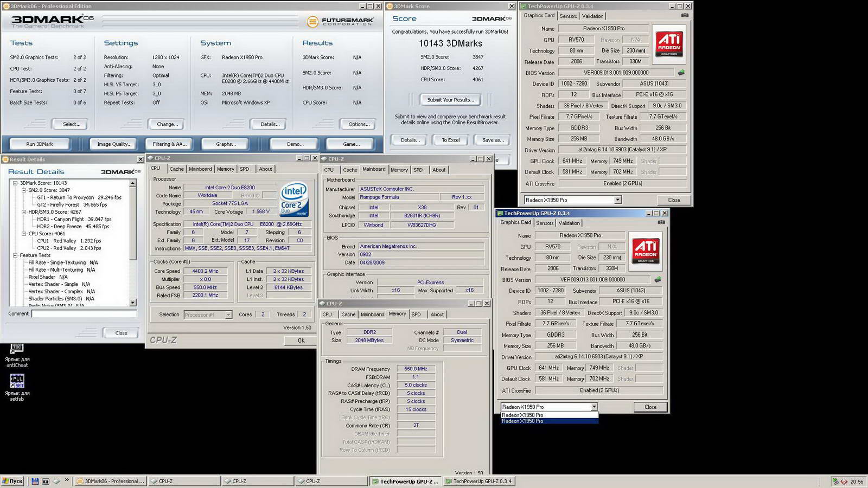The width and height of the screenshot is (868, 488).
Task: Click the Run 3DMark button
Action: pyautogui.click(x=40, y=144)
